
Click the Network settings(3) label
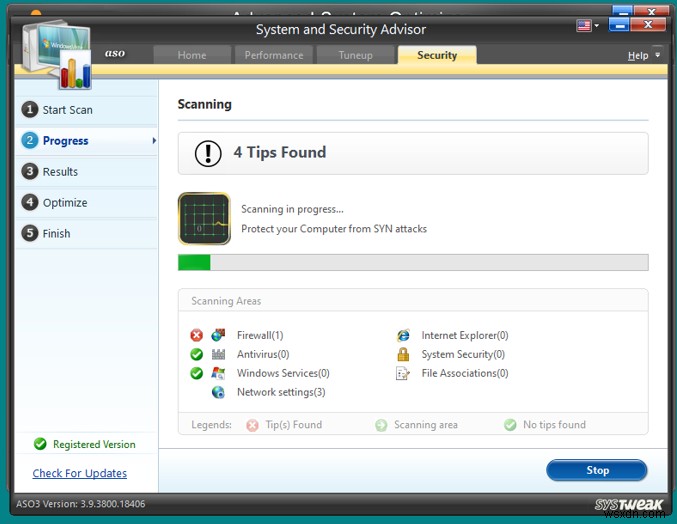(281, 392)
